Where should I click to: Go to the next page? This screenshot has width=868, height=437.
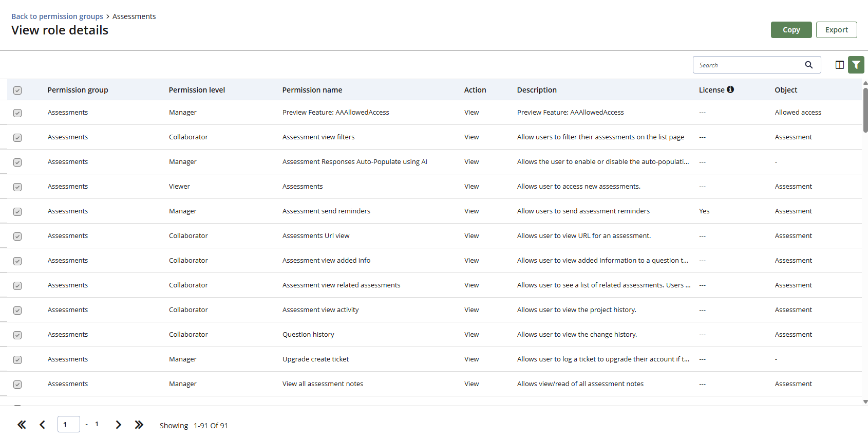point(118,425)
